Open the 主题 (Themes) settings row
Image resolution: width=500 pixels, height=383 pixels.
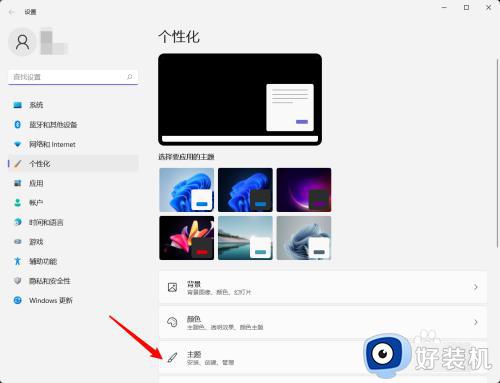click(x=323, y=357)
